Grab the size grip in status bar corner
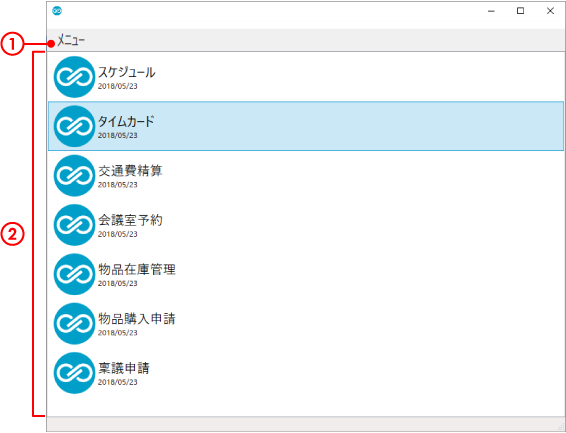Viewport: 566px width, 433px height. (560, 427)
